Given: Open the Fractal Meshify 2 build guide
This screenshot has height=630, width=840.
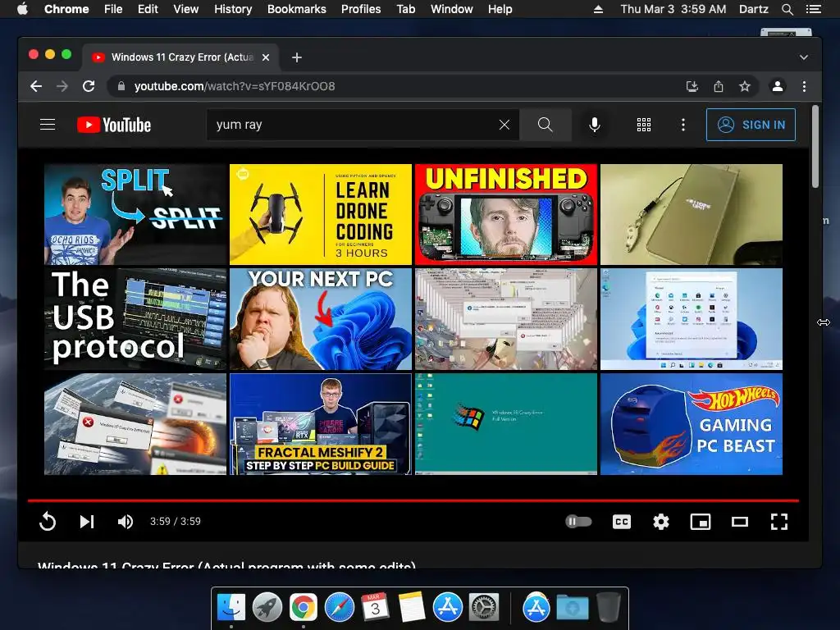Looking at the screenshot, I should click(x=321, y=424).
